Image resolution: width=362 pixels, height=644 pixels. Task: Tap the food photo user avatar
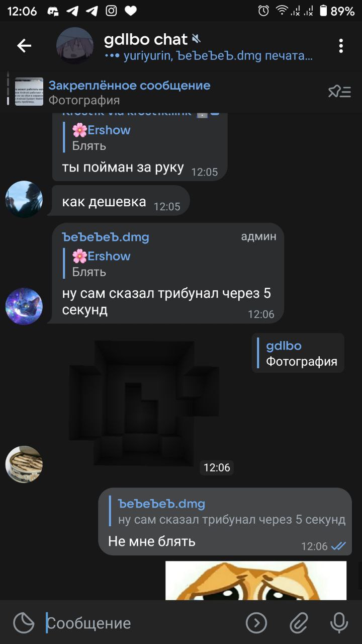click(24, 464)
